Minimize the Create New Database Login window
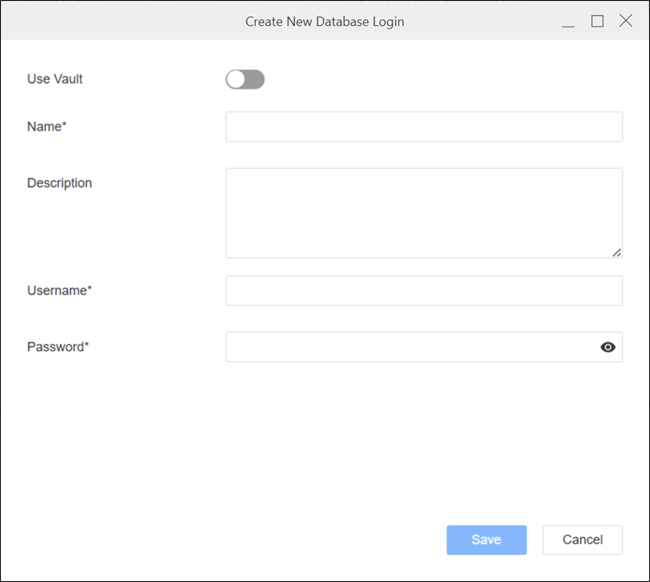 pyautogui.click(x=568, y=21)
